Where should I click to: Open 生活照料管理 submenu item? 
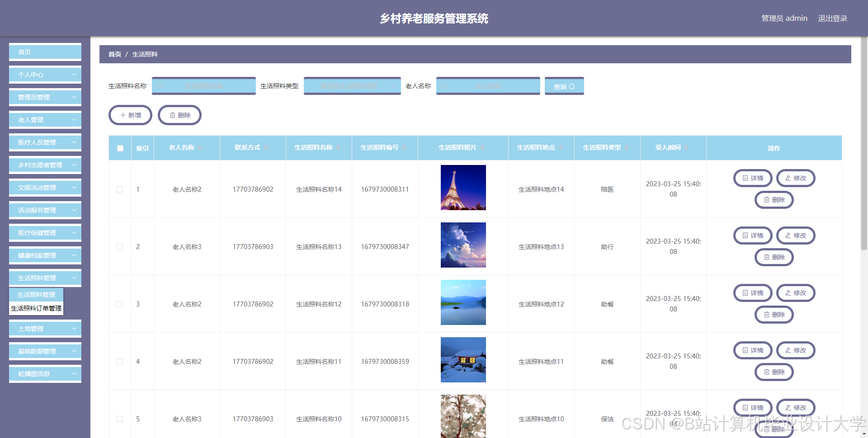(36, 295)
